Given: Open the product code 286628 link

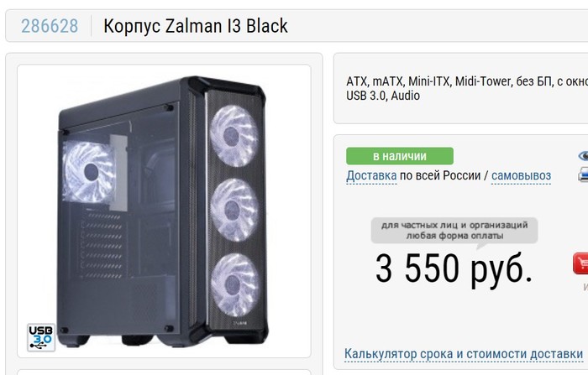Looking at the screenshot, I should (50, 26).
